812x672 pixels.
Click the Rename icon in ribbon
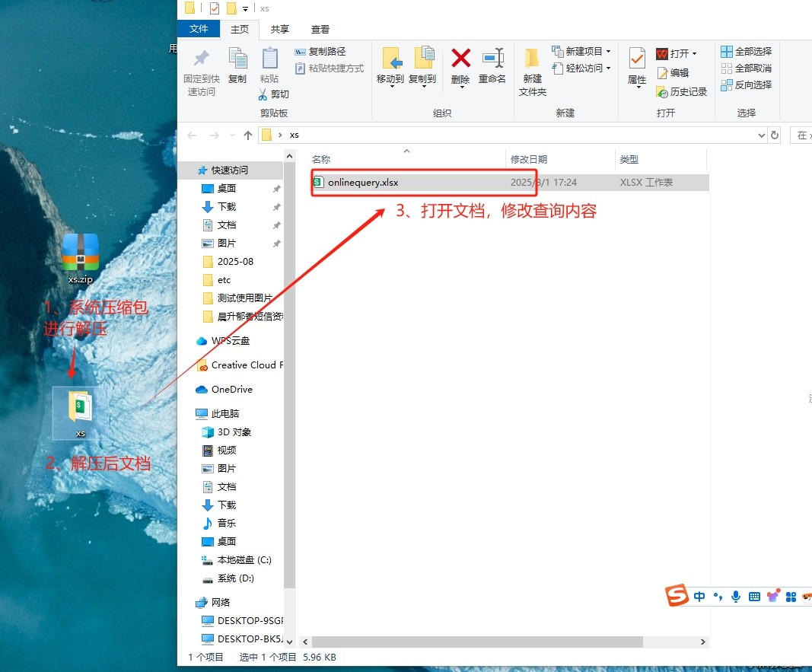point(492,59)
